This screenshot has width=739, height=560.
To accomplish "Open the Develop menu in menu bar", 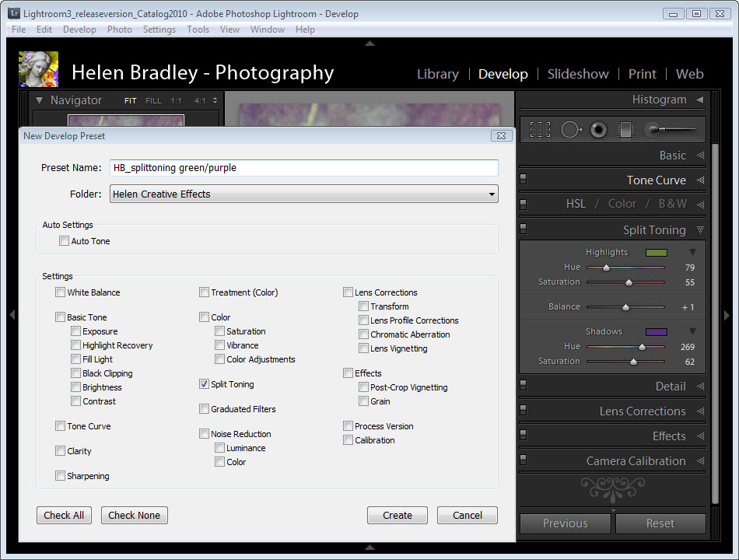I will [79, 30].
